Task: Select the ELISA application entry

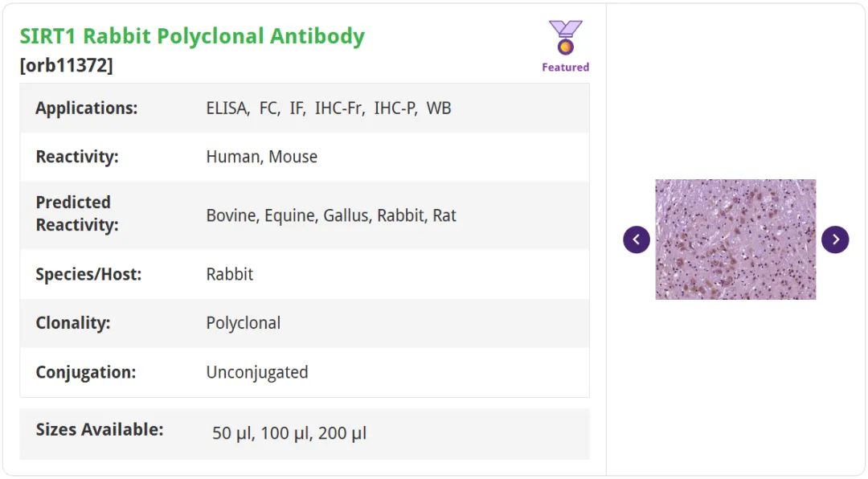Action: [227, 108]
